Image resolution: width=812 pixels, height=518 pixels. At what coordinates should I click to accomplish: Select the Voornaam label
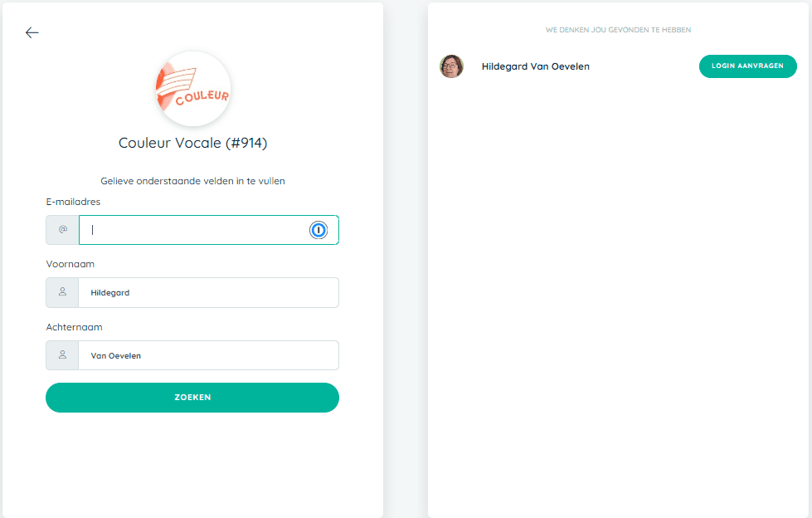pyautogui.click(x=71, y=264)
